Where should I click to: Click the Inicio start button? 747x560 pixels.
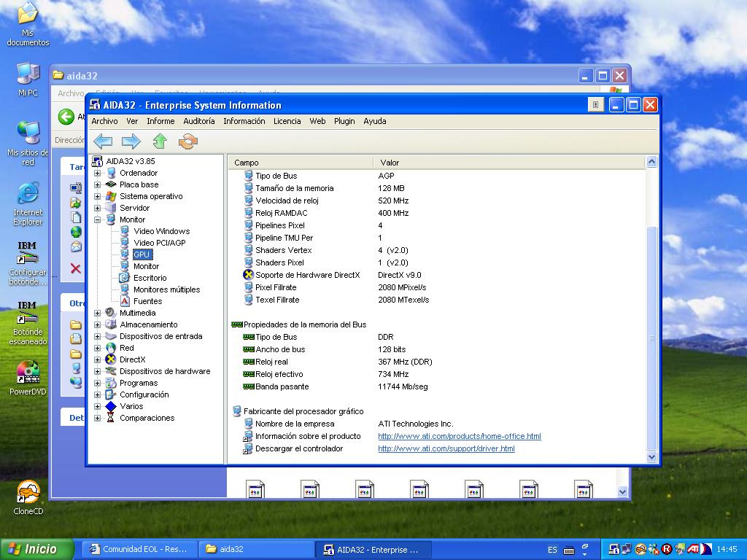tap(36, 549)
